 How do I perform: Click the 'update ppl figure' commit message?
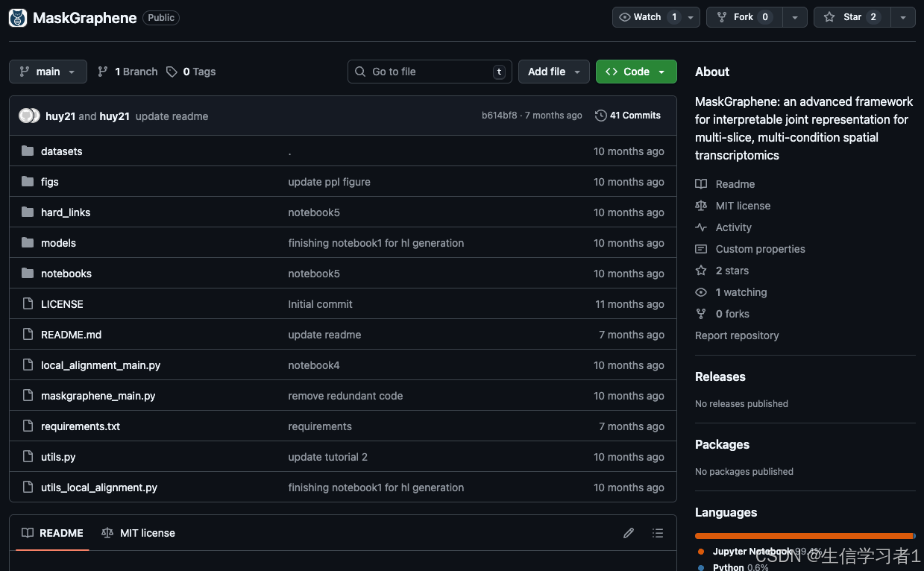(329, 182)
